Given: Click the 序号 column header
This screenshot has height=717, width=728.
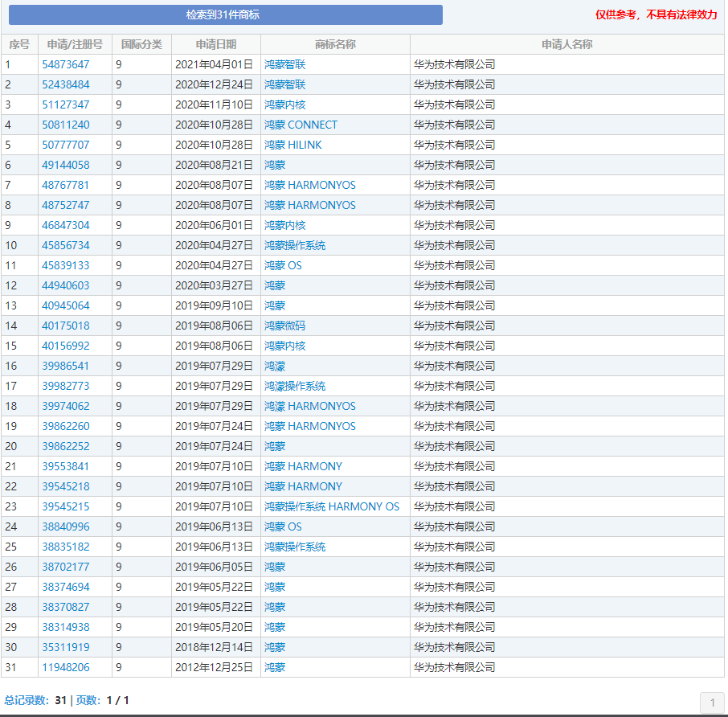Looking at the screenshot, I should click(x=19, y=44).
